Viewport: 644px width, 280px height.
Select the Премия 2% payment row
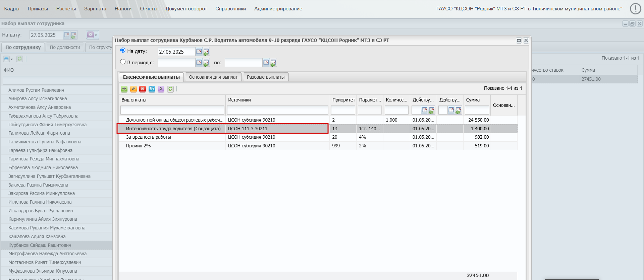(x=318, y=146)
